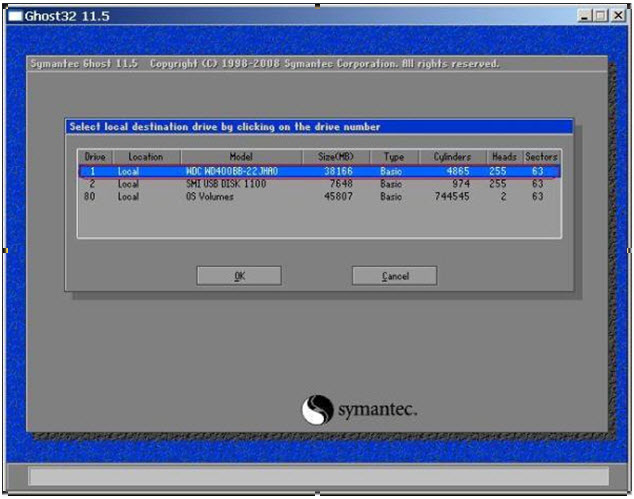
Task: Click the Type column header
Action: point(394,157)
